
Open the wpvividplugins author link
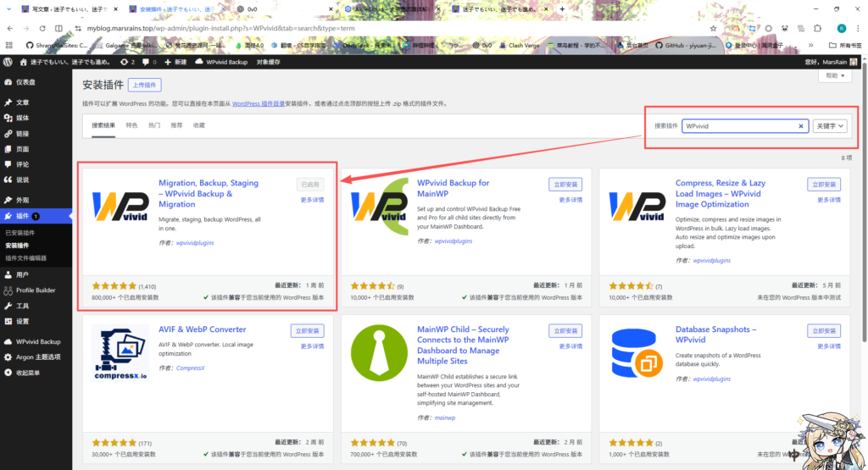point(196,242)
